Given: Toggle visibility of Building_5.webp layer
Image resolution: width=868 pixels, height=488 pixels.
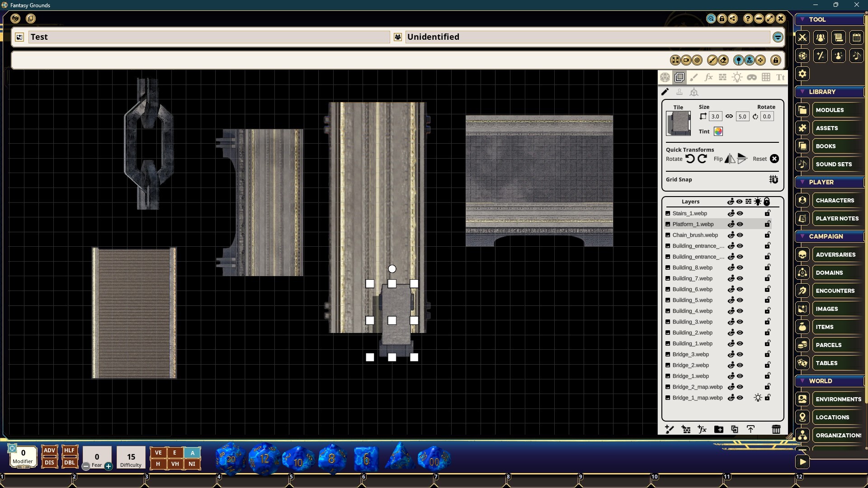Looking at the screenshot, I should [x=740, y=300].
